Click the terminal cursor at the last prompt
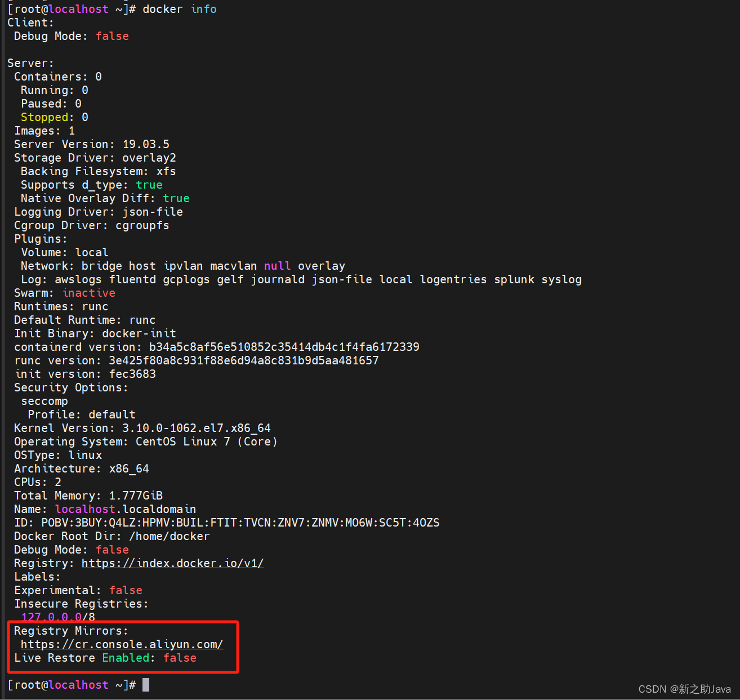Viewport: 740px width, 700px height. 146,685
